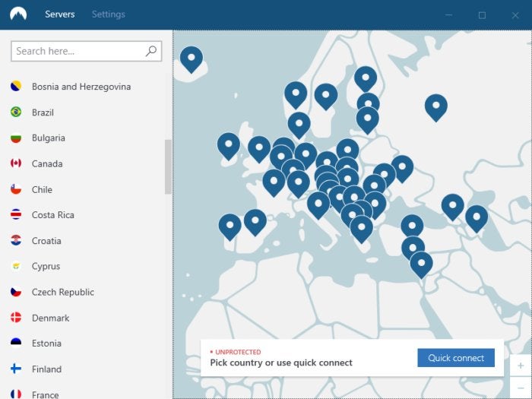Screen dimensions: 532x399
Task: Choose Bulgaria from the server list
Action: tap(49, 138)
